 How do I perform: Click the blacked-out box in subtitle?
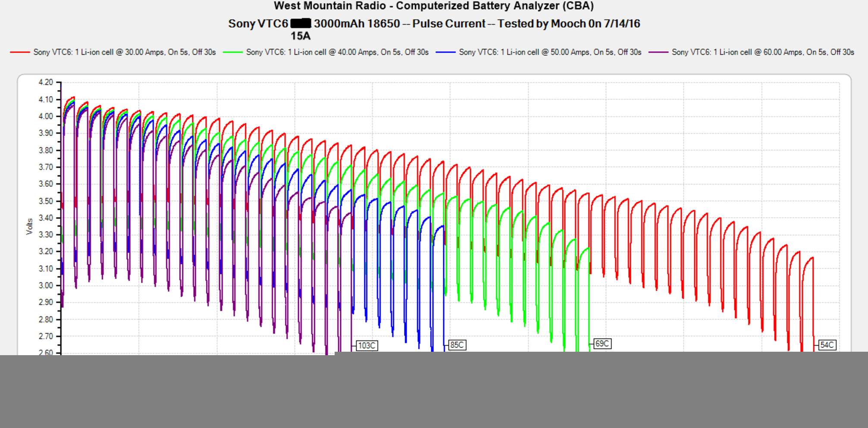(301, 23)
